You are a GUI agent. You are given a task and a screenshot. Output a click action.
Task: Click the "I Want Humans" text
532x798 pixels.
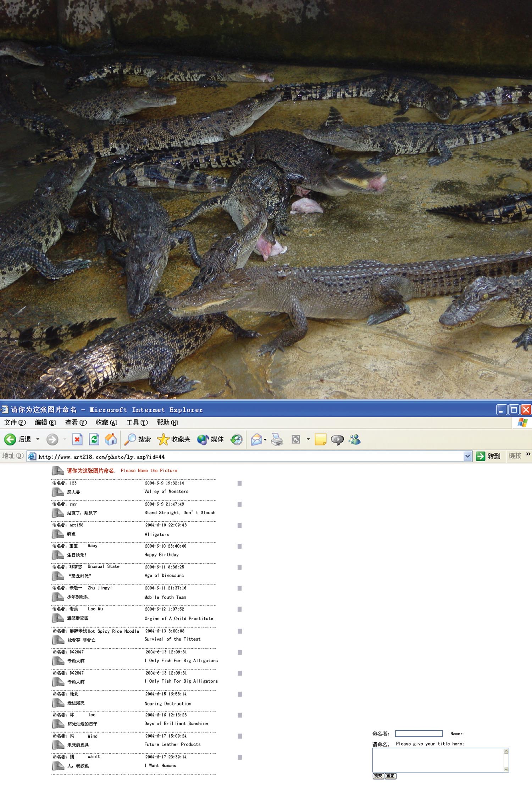160,765
